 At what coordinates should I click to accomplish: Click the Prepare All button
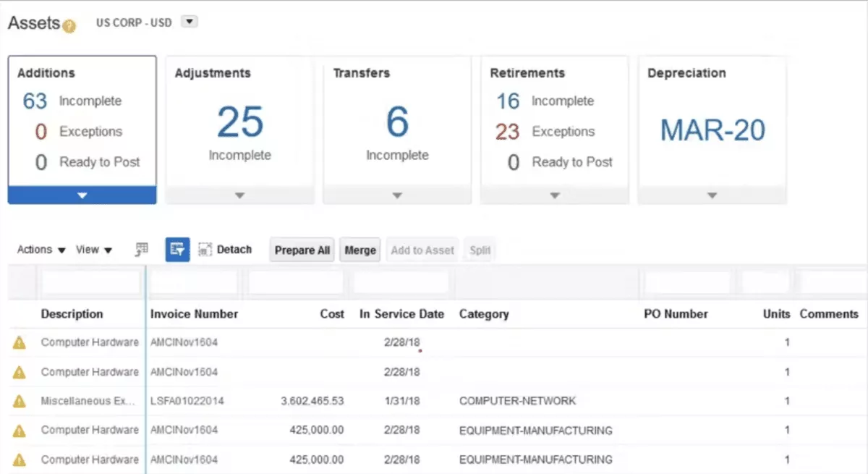click(x=301, y=249)
